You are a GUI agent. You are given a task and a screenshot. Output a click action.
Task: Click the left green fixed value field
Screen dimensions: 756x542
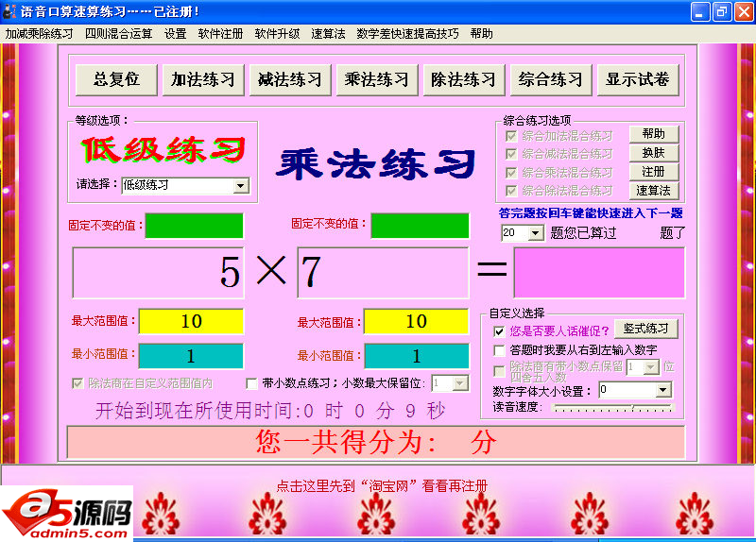[195, 226]
